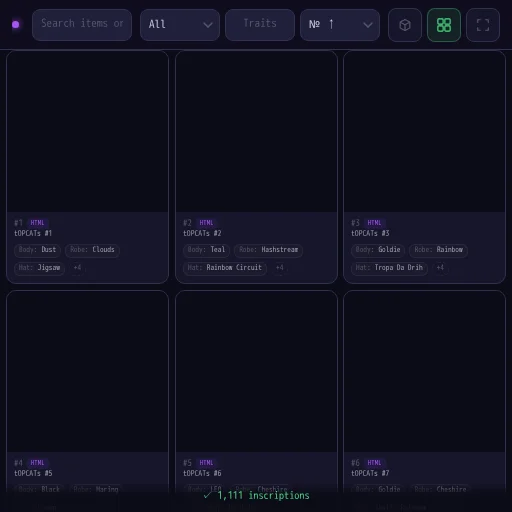Select the Body: Dust trait tag
This screenshot has height=512, width=512.
tap(37, 250)
